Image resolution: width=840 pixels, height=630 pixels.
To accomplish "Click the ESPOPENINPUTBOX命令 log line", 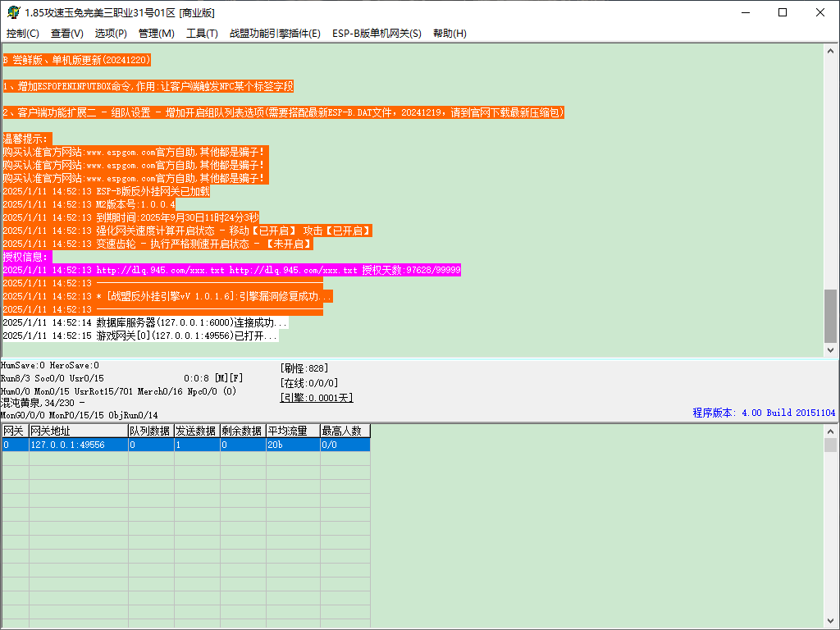I will 148,86.
